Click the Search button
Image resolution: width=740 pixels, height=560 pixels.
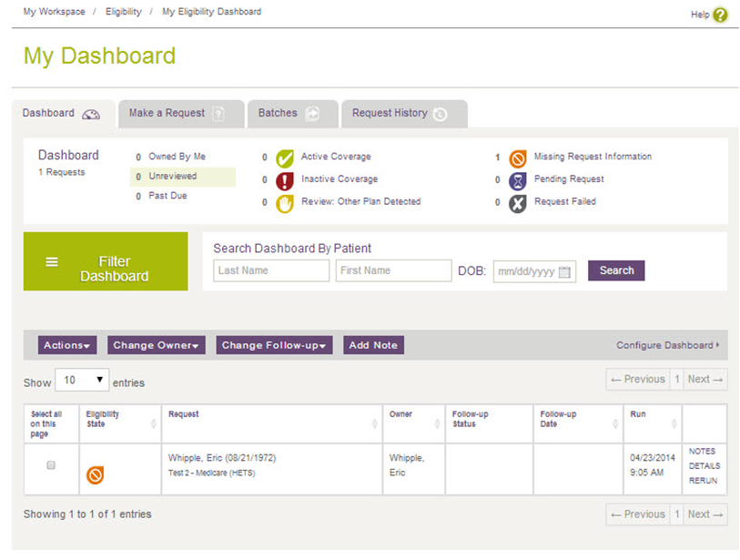coord(616,270)
